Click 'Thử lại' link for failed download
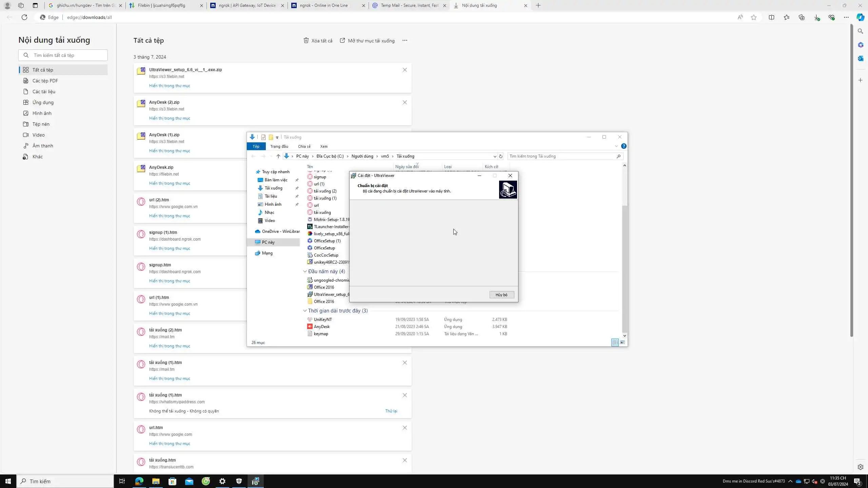 (391, 411)
